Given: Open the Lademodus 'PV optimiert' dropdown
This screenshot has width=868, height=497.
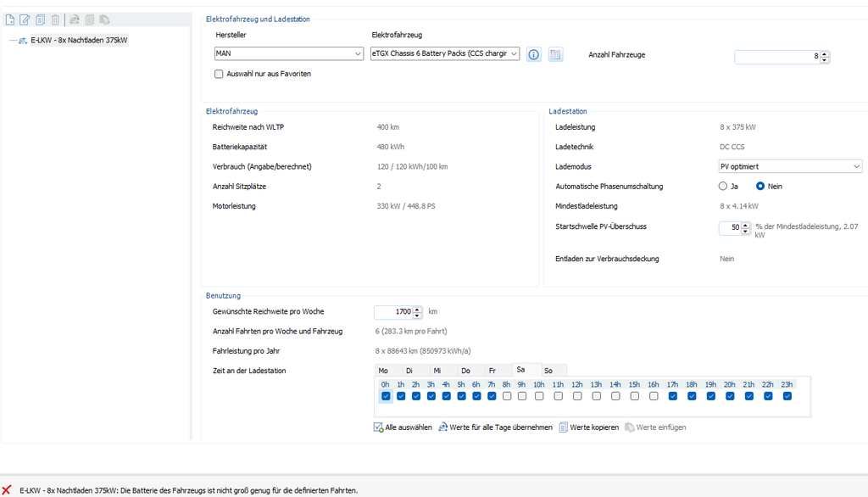Looking at the screenshot, I should click(x=790, y=166).
